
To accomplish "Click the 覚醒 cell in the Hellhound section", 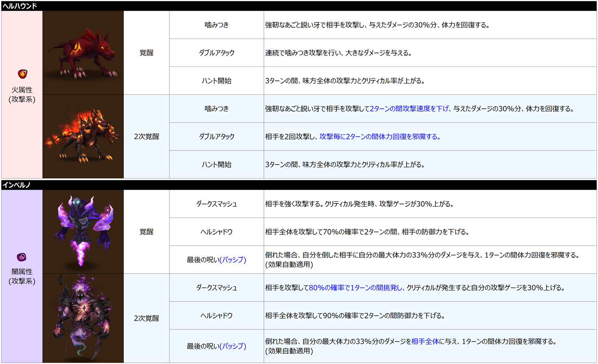I will (x=146, y=53).
